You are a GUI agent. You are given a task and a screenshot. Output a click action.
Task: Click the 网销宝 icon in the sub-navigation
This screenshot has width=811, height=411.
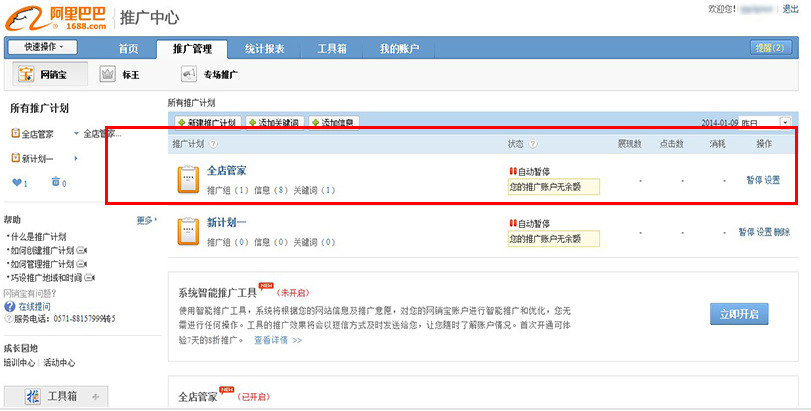point(26,75)
